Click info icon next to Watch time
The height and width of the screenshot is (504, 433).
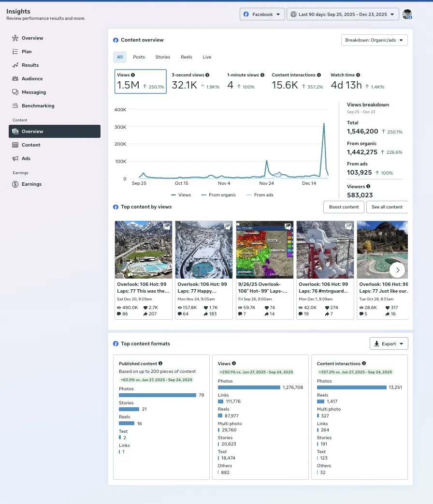[358, 75]
